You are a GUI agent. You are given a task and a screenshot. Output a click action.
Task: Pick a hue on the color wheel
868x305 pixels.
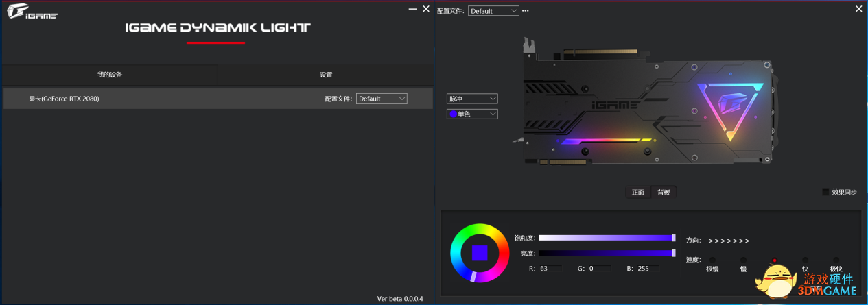pyautogui.click(x=480, y=253)
